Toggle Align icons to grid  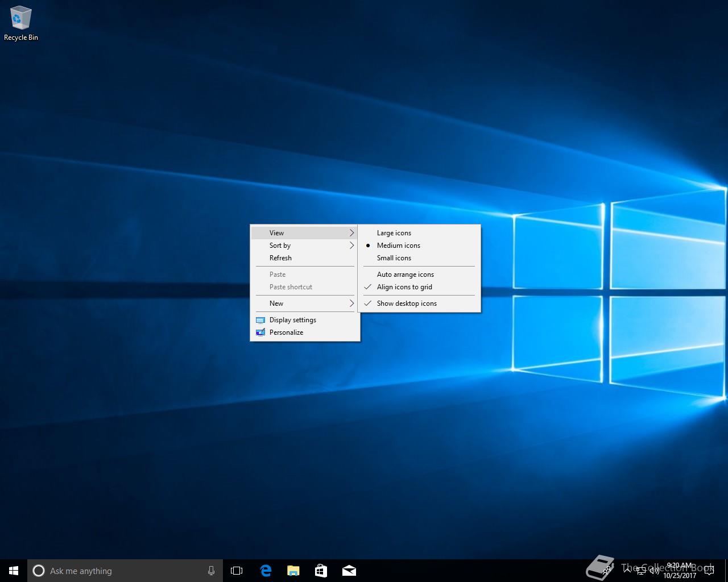click(x=404, y=287)
